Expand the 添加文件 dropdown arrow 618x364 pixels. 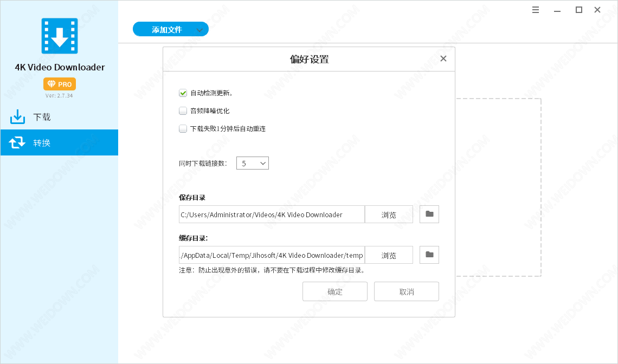pos(199,30)
